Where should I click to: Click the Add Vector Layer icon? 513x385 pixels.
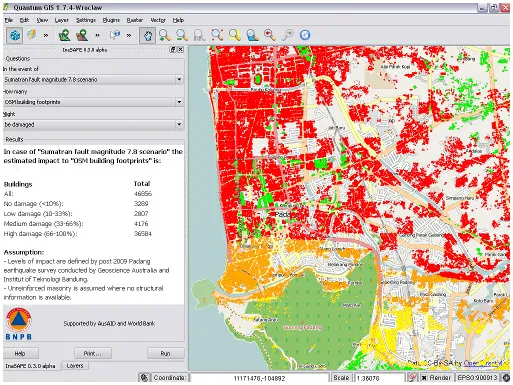pos(64,35)
